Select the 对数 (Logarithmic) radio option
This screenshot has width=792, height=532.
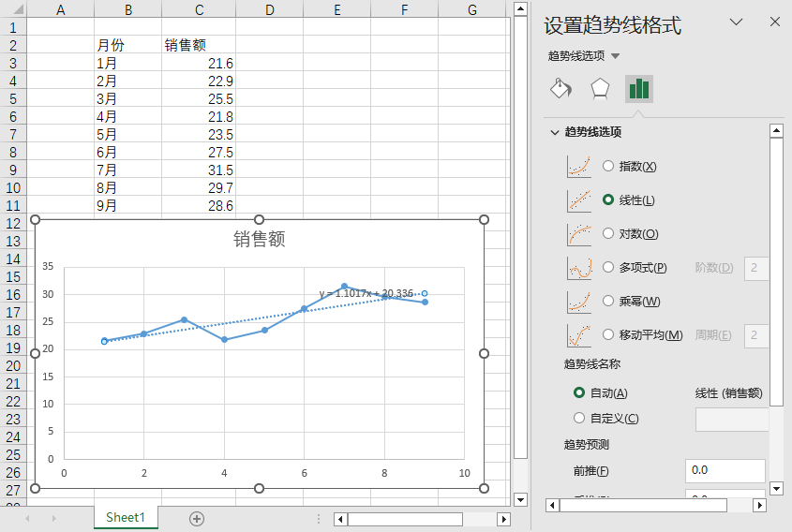608,234
